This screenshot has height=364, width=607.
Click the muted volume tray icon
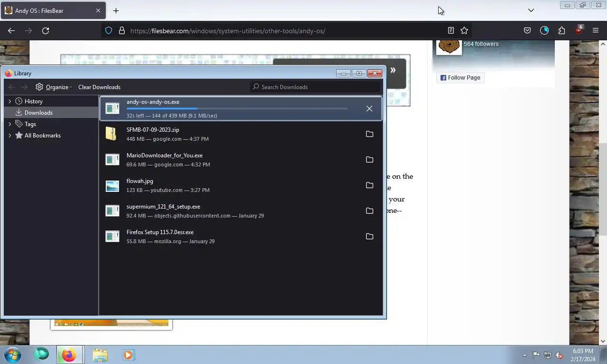(559, 355)
